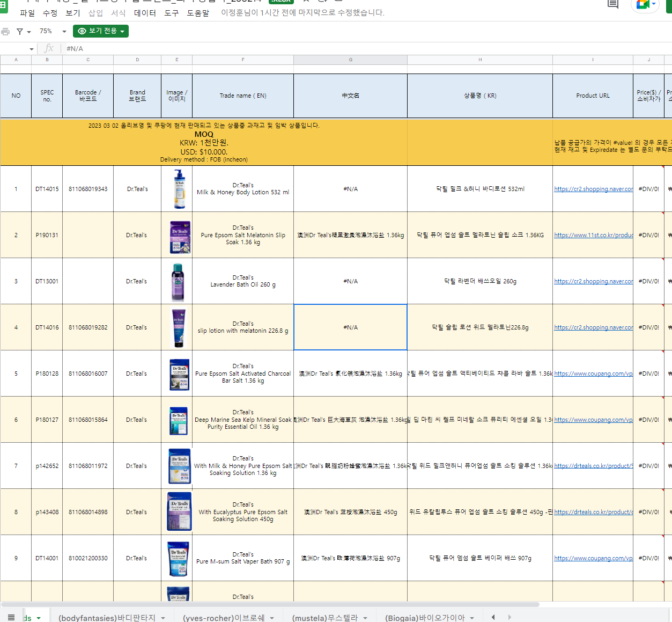Open the 도움말 (Help) menu
The height and width of the screenshot is (622, 672).
198,13
